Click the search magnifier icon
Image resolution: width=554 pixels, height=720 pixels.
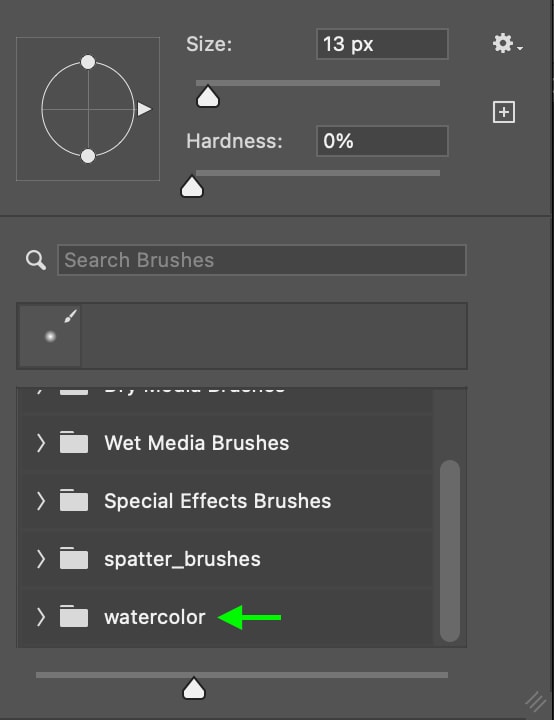(x=35, y=260)
